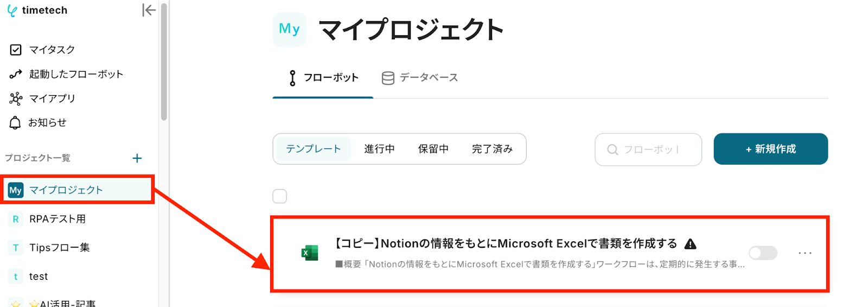Switch to the データベース tab
Viewport: 868px width, 307px height.
tap(420, 78)
